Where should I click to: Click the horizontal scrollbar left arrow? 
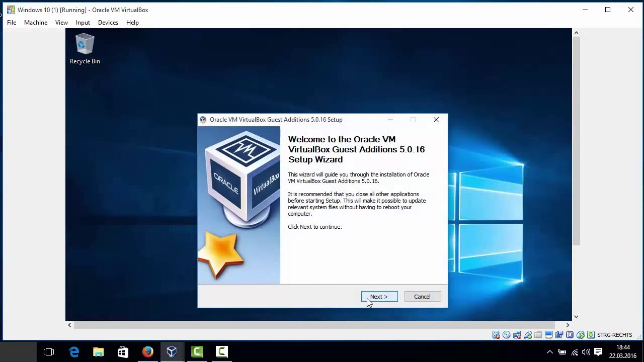click(69, 325)
